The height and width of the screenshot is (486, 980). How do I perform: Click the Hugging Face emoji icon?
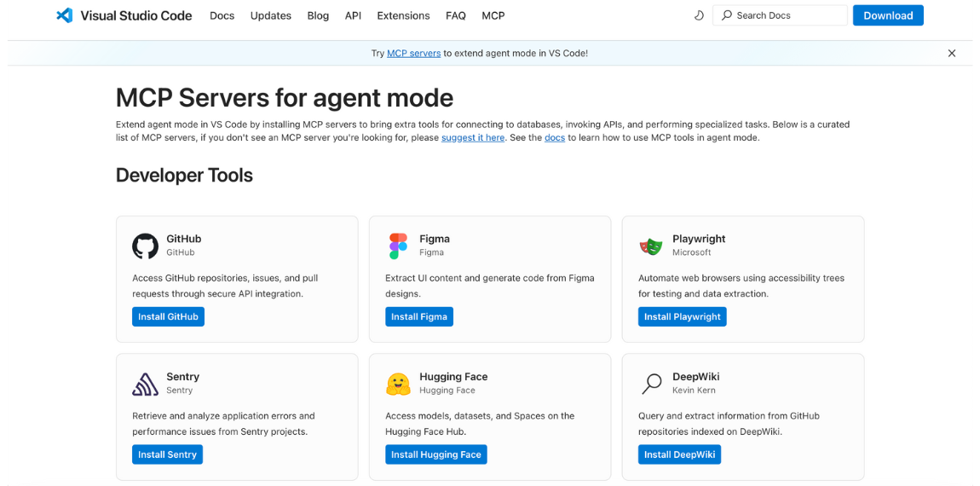(x=398, y=385)
